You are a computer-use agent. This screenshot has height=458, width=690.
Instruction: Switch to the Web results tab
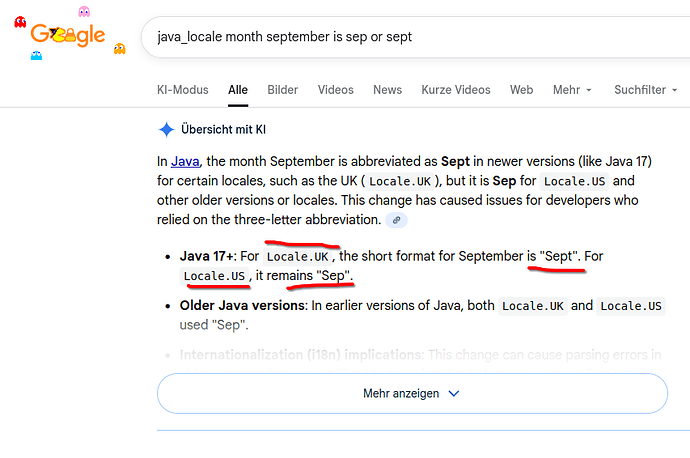click(521, 90)
